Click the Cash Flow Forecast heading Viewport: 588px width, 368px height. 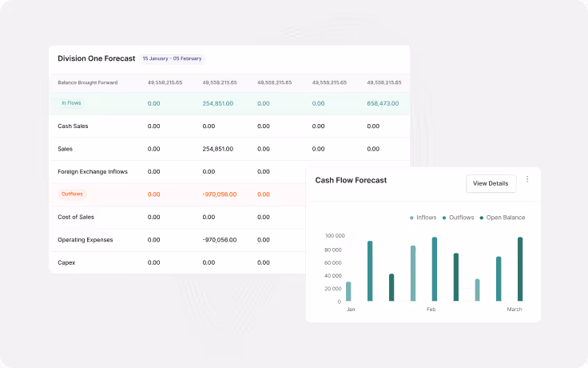click(x=351, y=180)
